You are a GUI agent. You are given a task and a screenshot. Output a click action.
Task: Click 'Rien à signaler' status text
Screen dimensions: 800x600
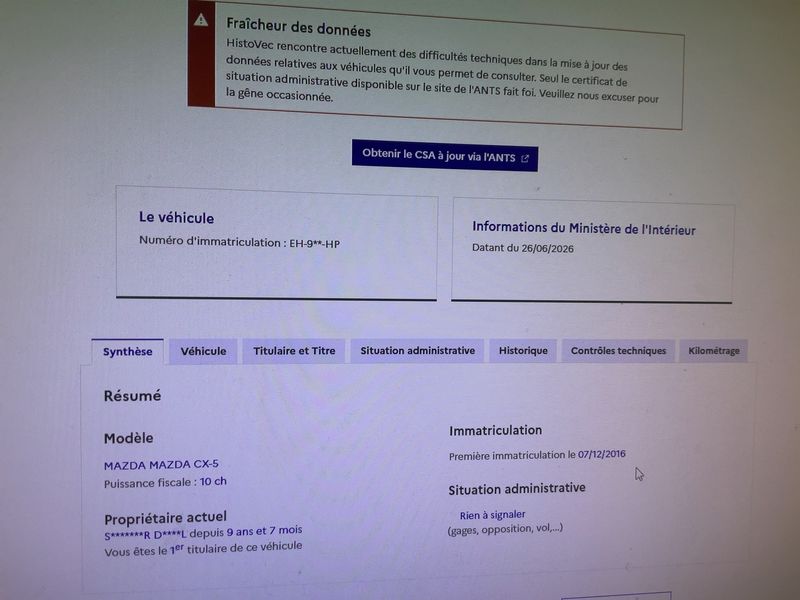[492, 515]
